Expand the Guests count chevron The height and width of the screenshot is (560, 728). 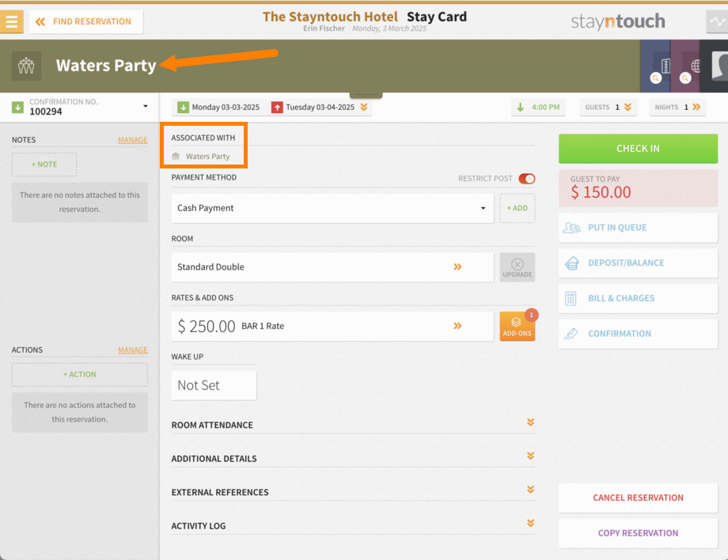tap(628, 107)
